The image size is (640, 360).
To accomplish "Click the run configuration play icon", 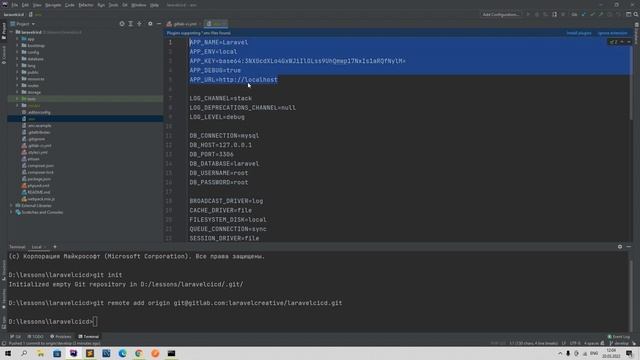I will pyautogui.click(x=528, y=15).
